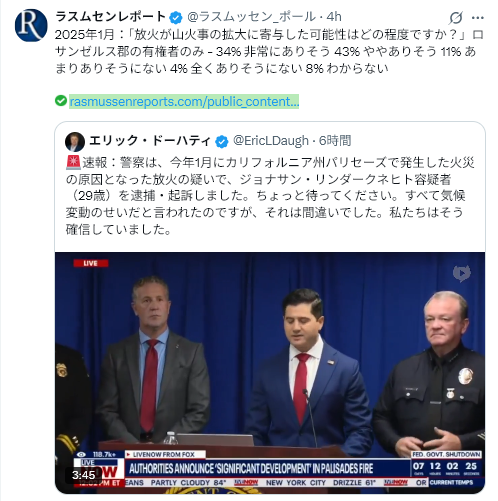Viewport: 498px width, 501px height.
Task: Play the Palisades Fire press conference video
Action: point(270,373)
